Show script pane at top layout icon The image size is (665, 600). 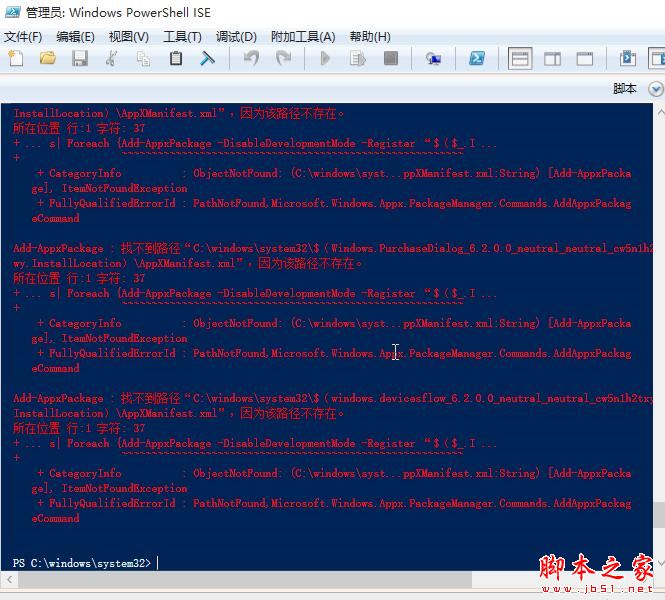point(520,58)
